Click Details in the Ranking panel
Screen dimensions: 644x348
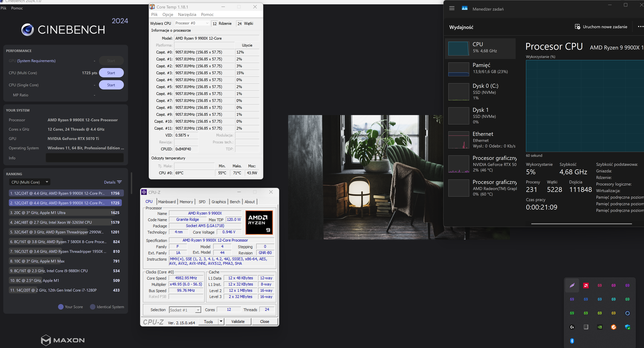pos(110,182)
